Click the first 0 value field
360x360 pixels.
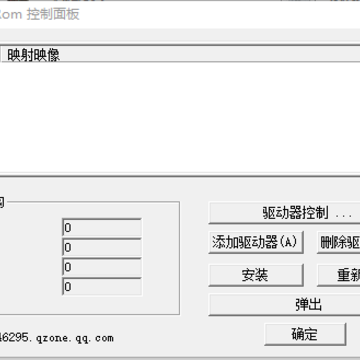(102, 228)
